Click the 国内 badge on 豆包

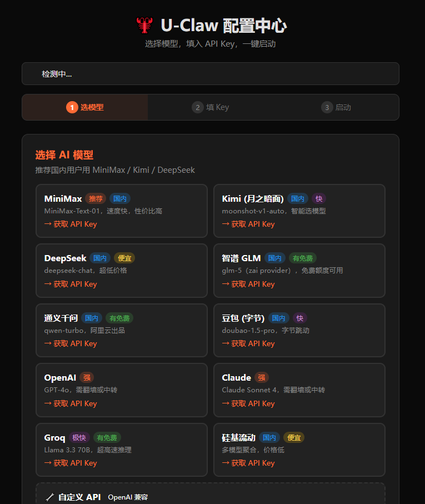click(278, 318)
